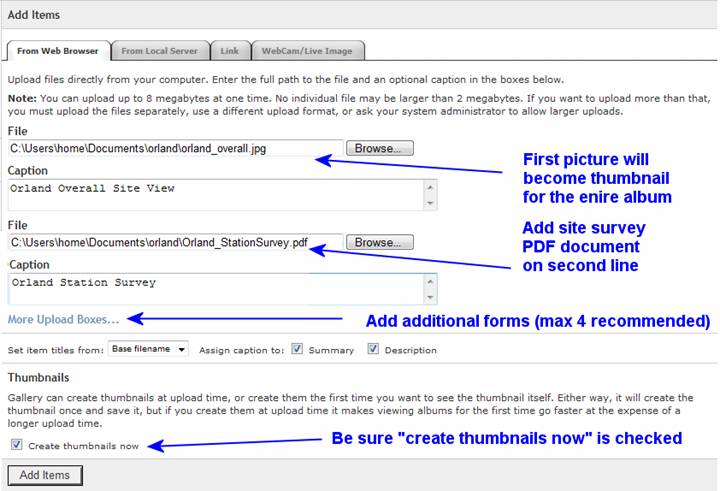
Task: Click up arrow in Orland Overall Site View caption
Action: tap(430, 187)
